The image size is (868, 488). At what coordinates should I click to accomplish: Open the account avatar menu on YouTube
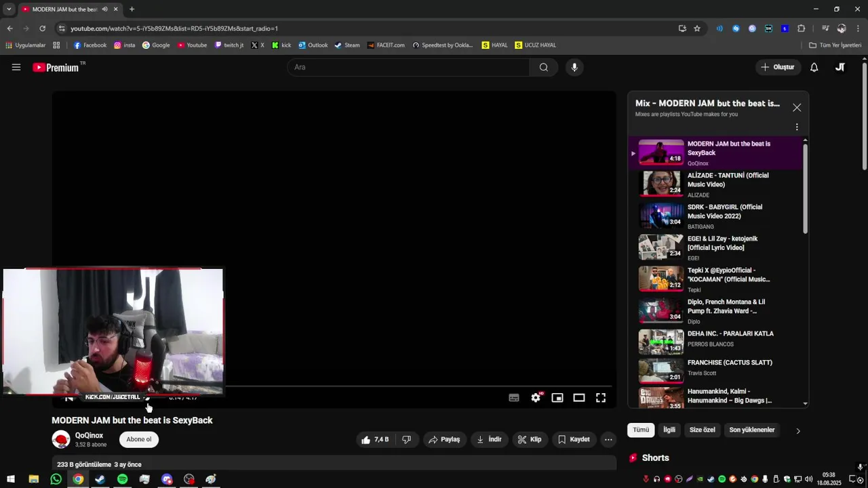tap(840, 67)
